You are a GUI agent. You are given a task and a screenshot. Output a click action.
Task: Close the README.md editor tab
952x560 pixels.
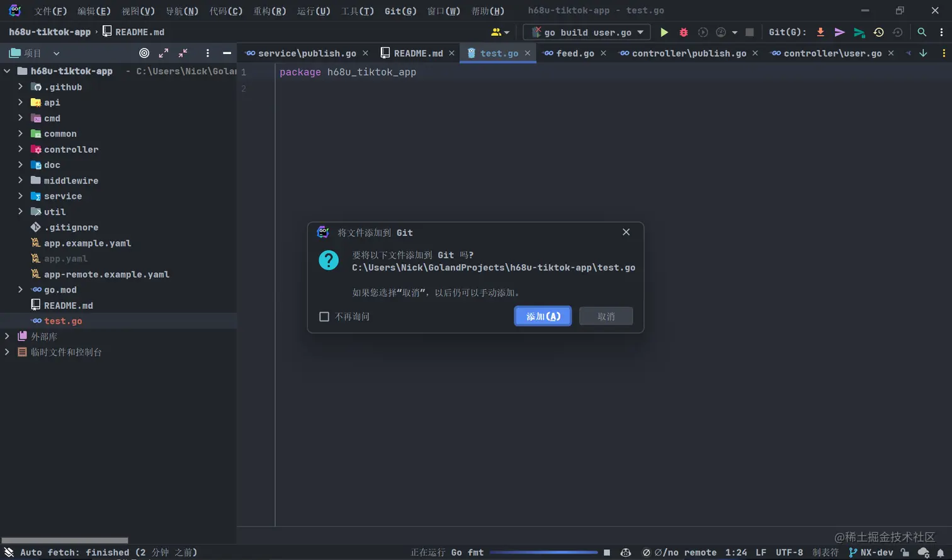click(x=451, y=53)
